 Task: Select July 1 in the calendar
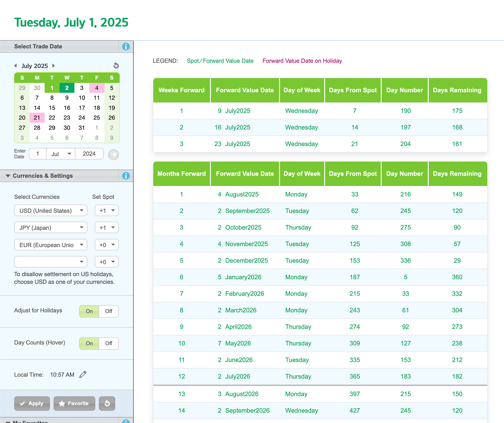(x=52, y=88)
